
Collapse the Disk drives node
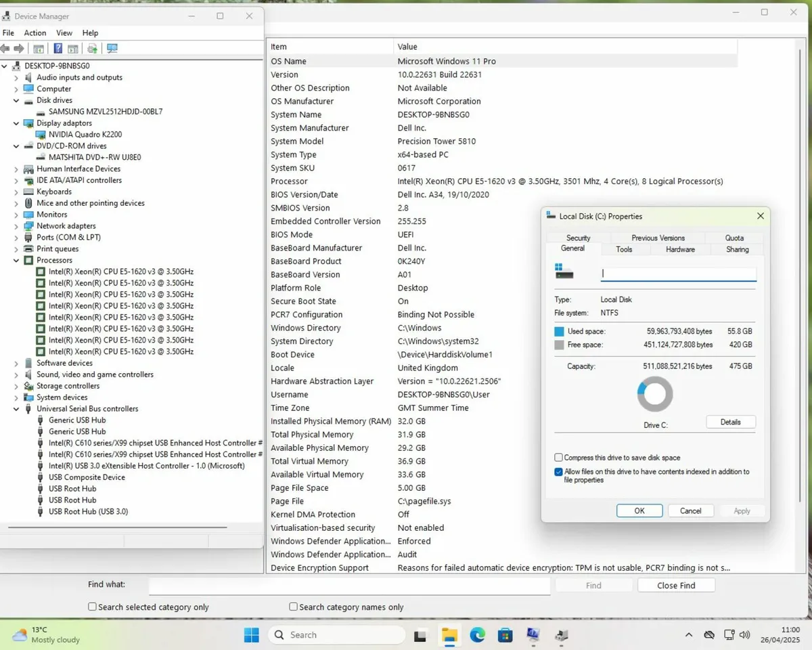[x=16, y=100]
